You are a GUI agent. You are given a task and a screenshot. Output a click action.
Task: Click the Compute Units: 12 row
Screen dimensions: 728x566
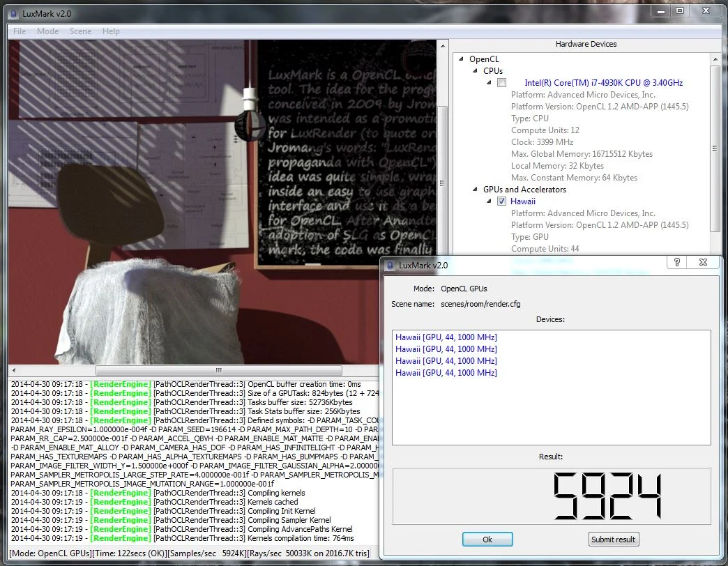[x=545, y=130]
